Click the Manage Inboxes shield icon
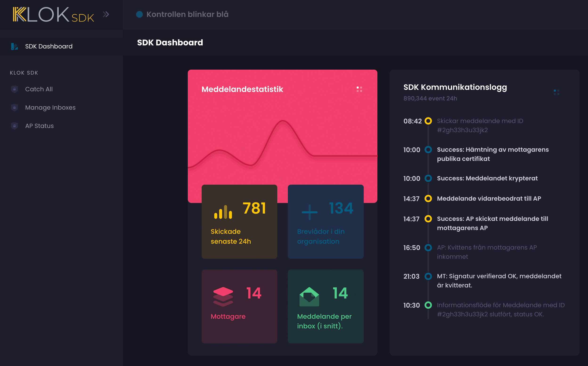This screenshot has width=588, height=366. 15,107
